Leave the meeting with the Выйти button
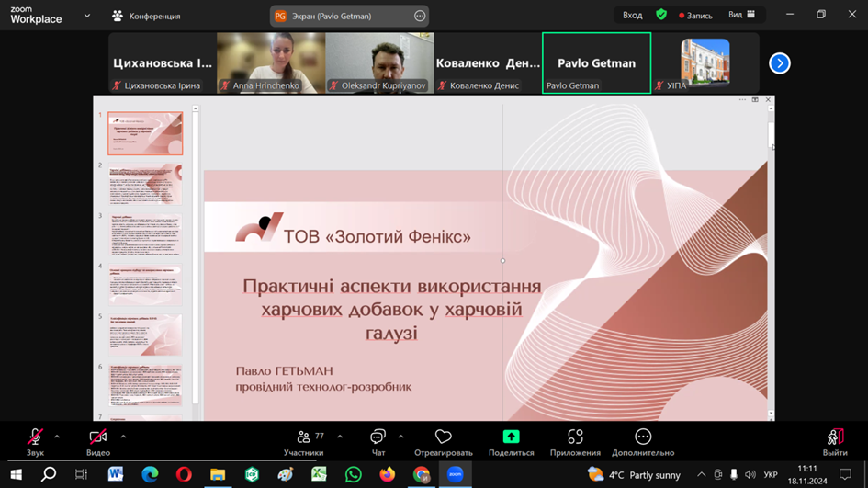This screenshot has width=868, height=488. 835,442
